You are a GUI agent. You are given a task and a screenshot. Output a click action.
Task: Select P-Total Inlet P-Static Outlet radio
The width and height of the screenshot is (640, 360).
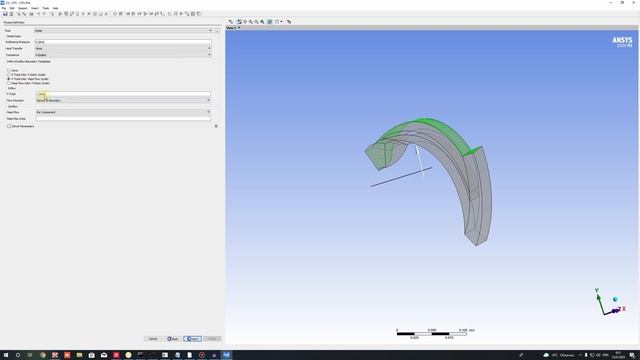9,75
